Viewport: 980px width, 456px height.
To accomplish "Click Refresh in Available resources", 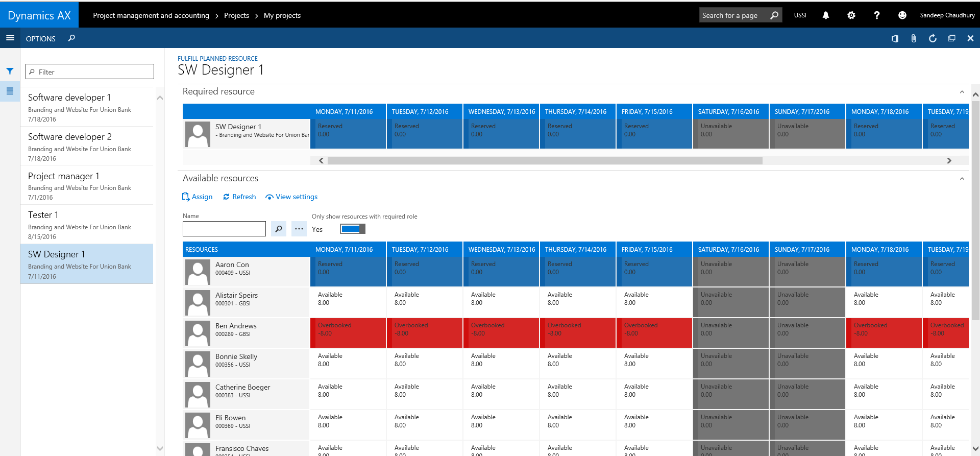I will pos(239,197).
